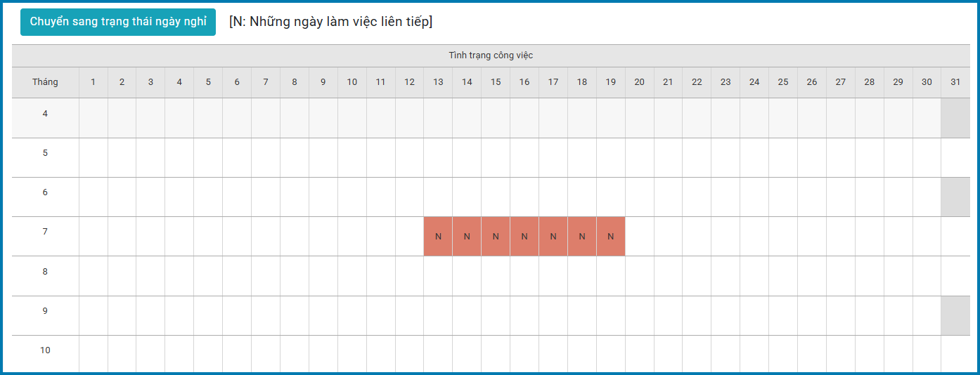Click the 'Chuyển sang trạng thái ngày nghỉ' button
The width and height of the screenshot is (980, 375).
118,22
